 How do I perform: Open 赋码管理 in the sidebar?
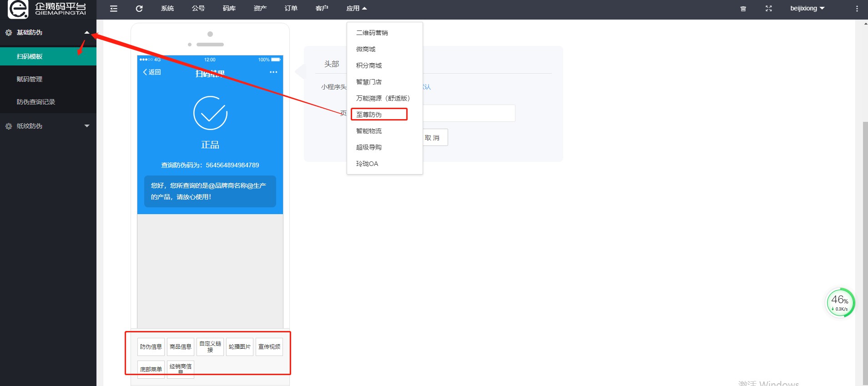(48, 79)
